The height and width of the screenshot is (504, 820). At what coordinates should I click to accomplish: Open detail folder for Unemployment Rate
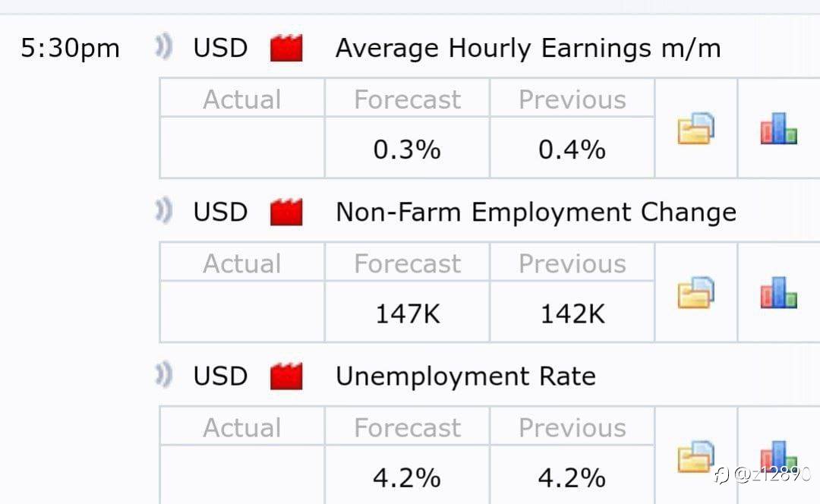[695, 457]
